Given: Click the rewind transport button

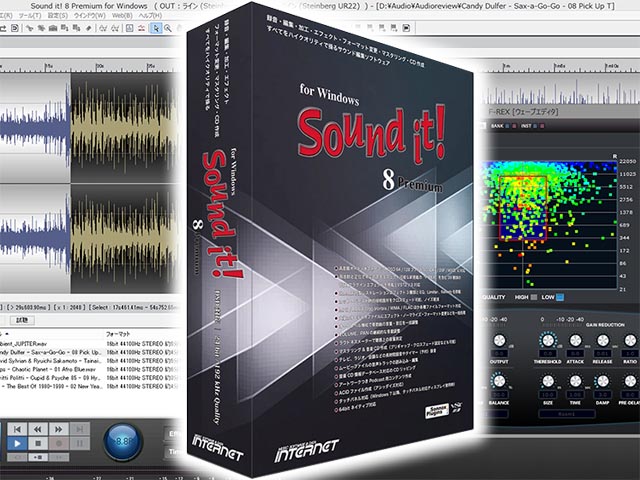Looking at the screenshot, I should [x=38, y=429].
